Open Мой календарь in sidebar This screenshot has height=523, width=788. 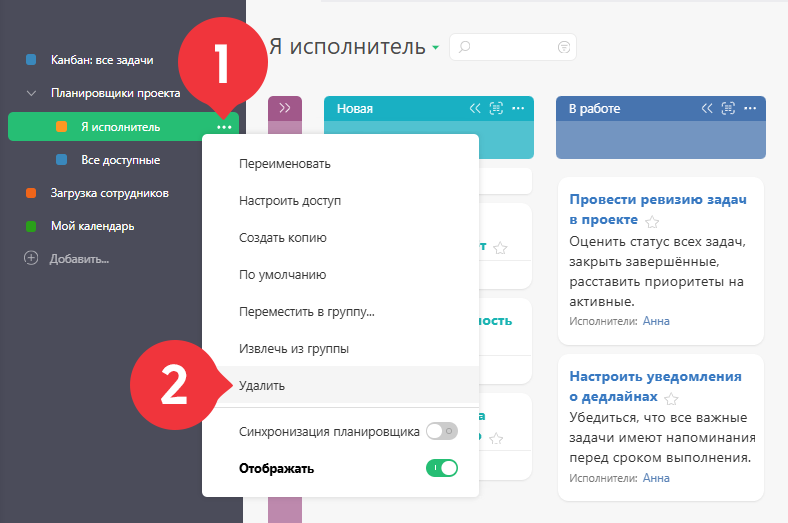point(92,227)
